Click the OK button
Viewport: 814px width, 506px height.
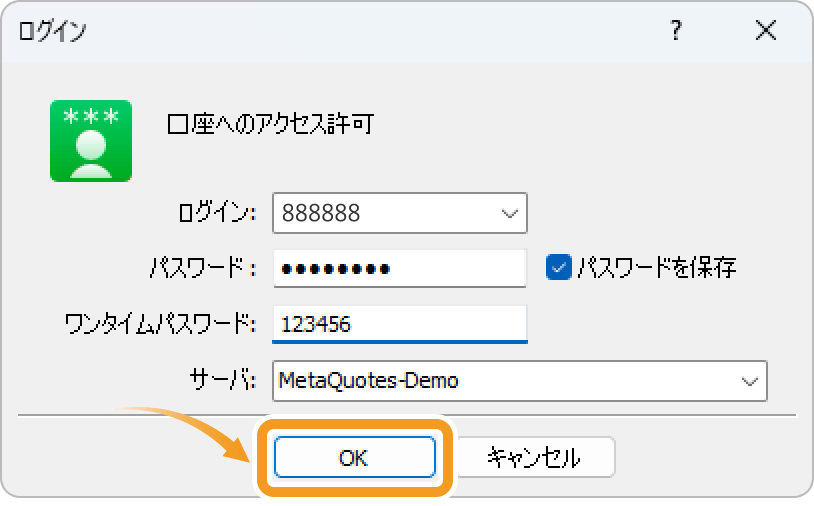coord(355,457)
